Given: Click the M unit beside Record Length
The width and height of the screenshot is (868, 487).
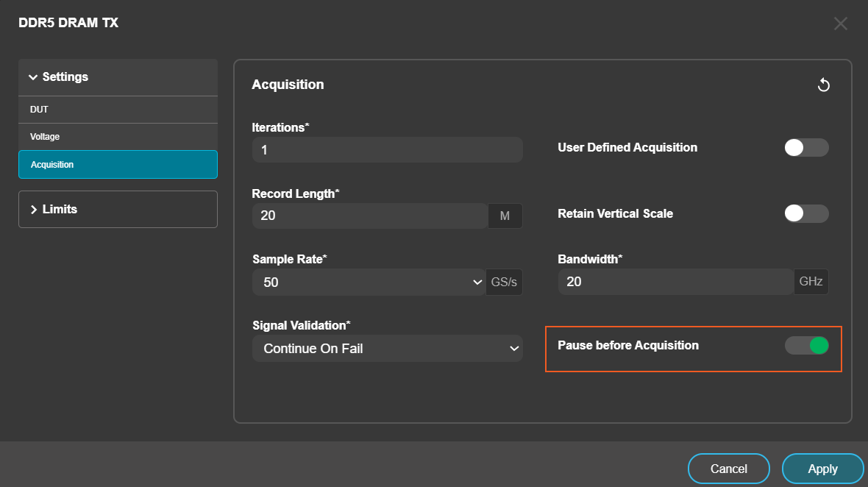Looking at the screenshot, I should point(505,216).
